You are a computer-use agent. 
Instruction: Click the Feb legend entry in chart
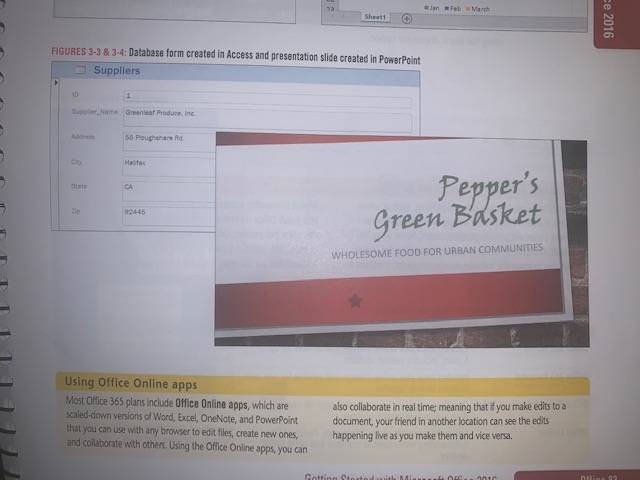click(x=453, y=8)
